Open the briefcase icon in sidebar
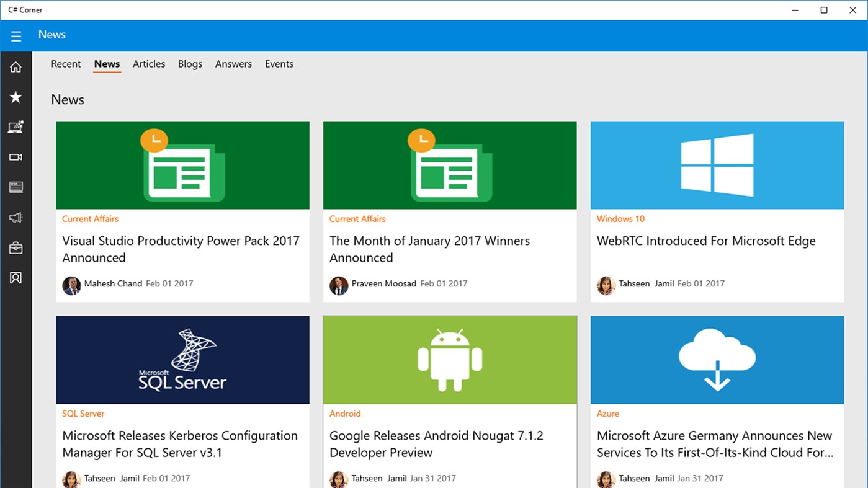 (16, 247)
